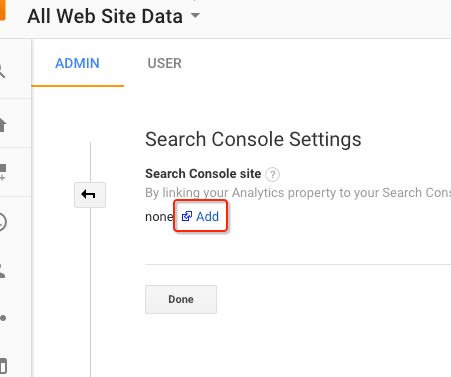Viewport: 451px width, 377px height.
Task: Expand the All Web Site Data dropdown arrow
Action: pos(195,15)
